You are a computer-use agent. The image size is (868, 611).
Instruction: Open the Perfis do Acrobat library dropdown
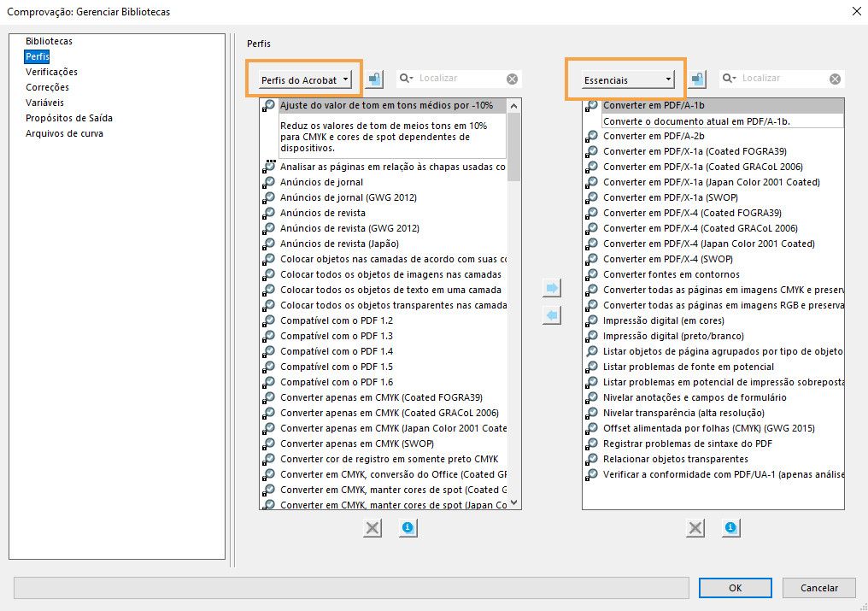[x=305, y=79]
